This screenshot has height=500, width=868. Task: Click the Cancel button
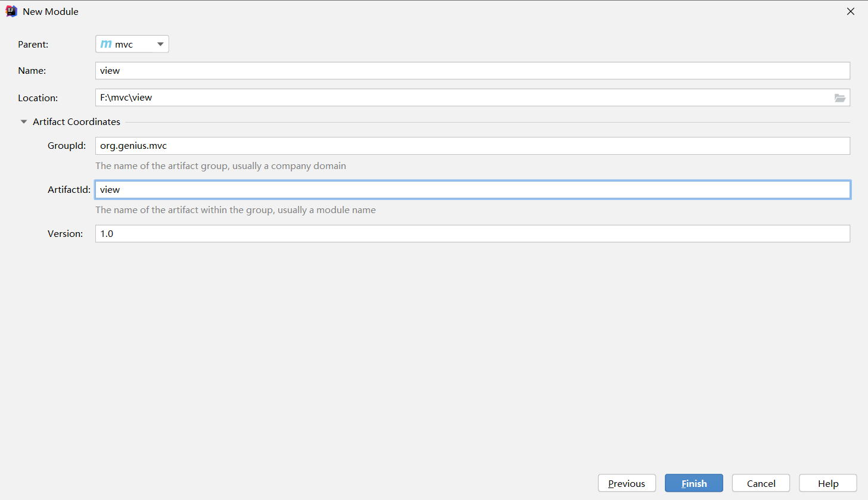pyautogui.click(x=761, y=483)
